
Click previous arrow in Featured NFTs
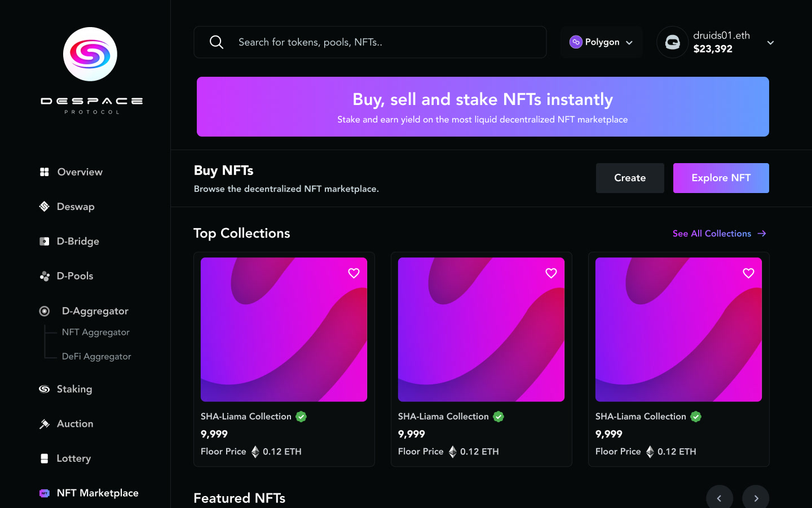point(720,498)
